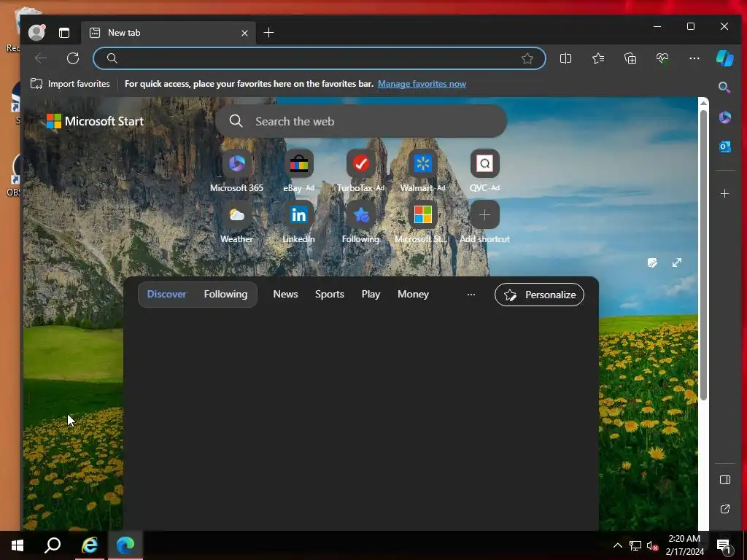Viewport: 747px width, 560px height.
Task: Open the Edge profile avatar menu
Action: [x=36, y=32]
